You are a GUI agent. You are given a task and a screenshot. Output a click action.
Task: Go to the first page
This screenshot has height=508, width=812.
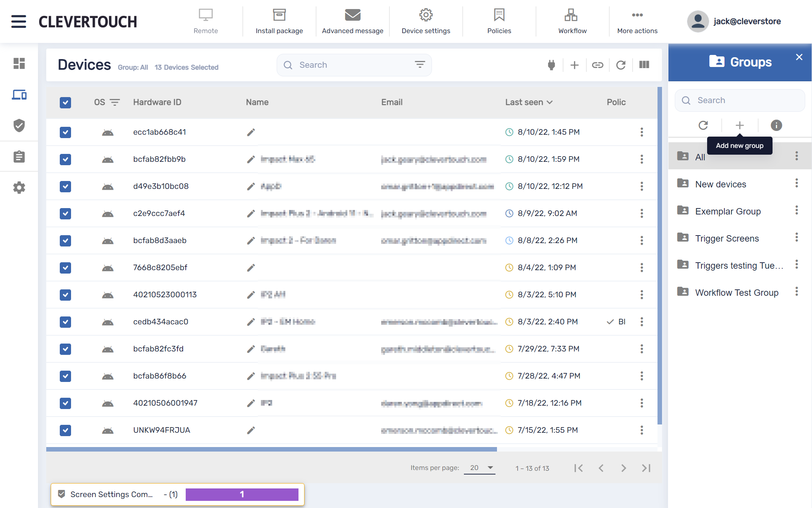(579, 468)
